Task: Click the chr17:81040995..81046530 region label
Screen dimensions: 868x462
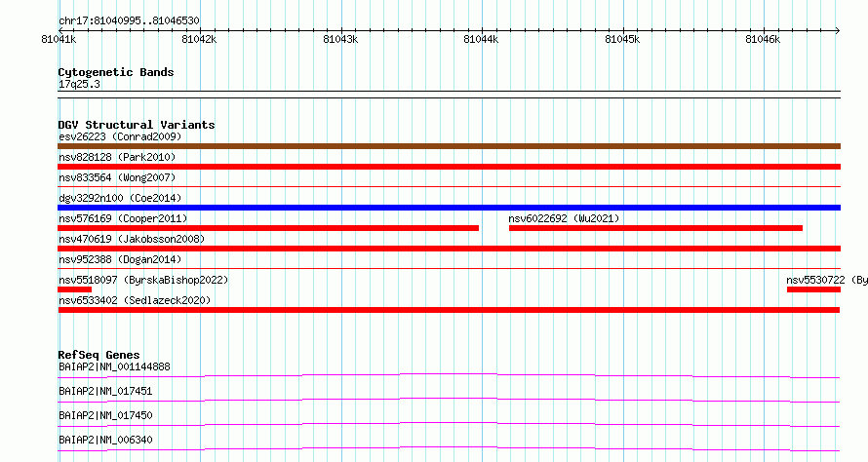Action: (x=129, y=20)
